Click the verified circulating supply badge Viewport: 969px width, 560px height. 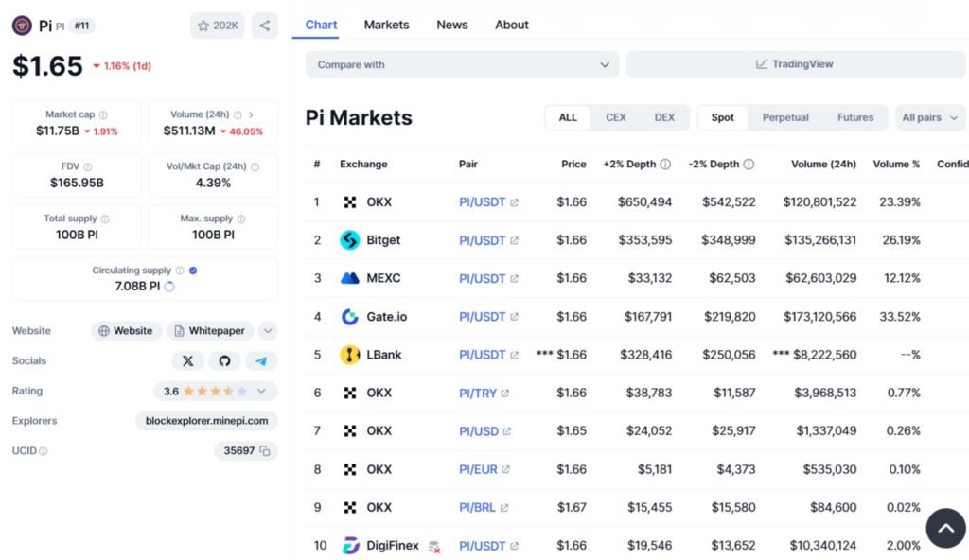tap(193, 271)
